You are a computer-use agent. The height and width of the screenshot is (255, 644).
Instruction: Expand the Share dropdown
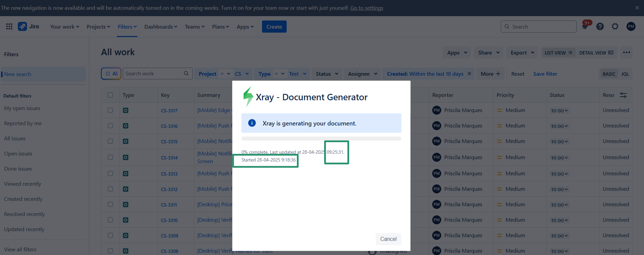click(x=489, y=52)
